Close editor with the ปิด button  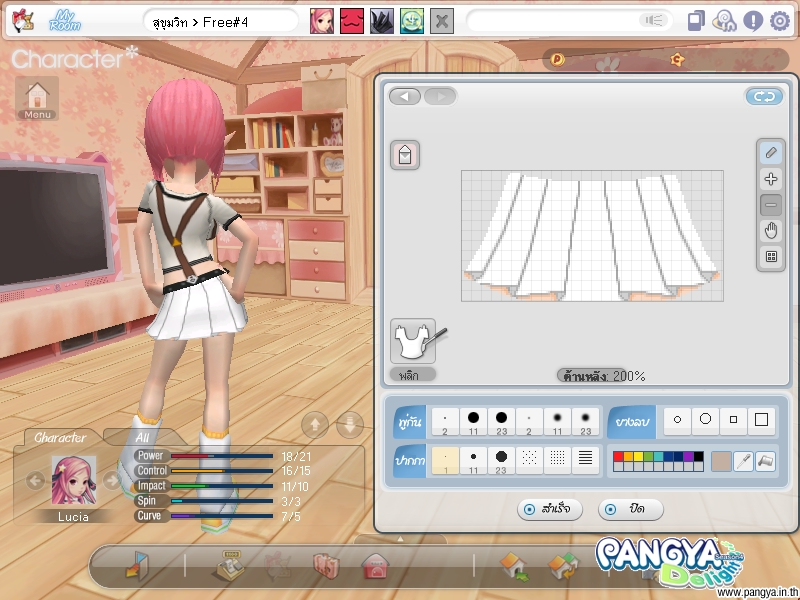631,509
